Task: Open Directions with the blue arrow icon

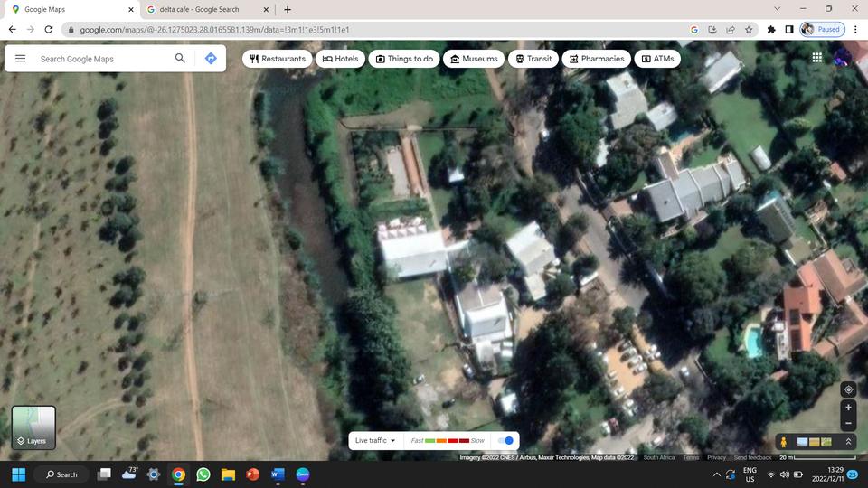Action: 211,58
